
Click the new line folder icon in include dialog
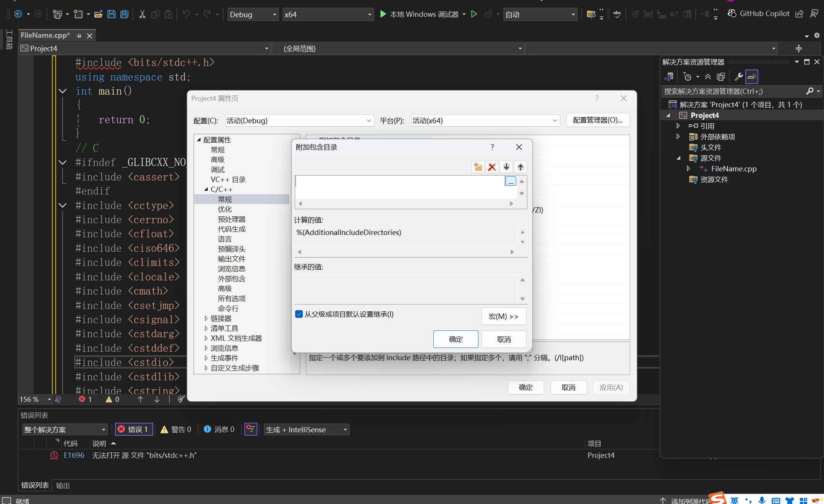click(x=478, y=167)
